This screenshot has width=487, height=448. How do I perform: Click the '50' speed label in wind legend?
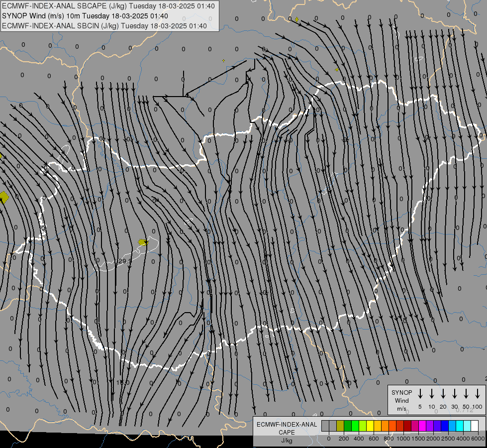click(466, 407)
